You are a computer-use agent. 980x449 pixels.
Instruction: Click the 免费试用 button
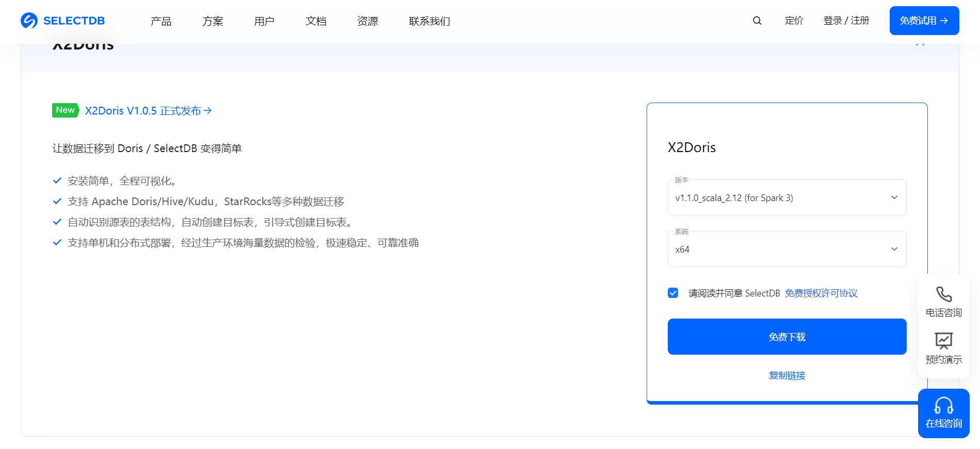click(924, 21)
